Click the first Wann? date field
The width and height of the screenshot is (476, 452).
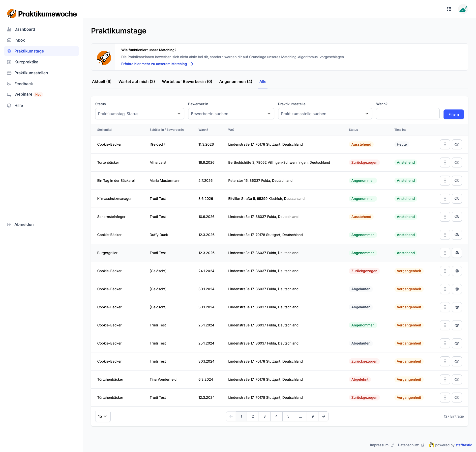point(392,114)
